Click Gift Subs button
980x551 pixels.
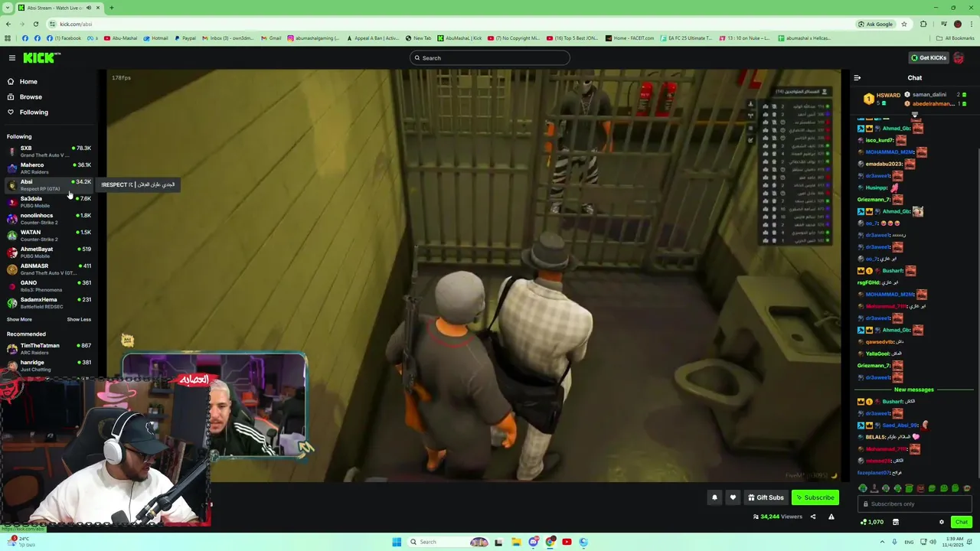(766, 497)
